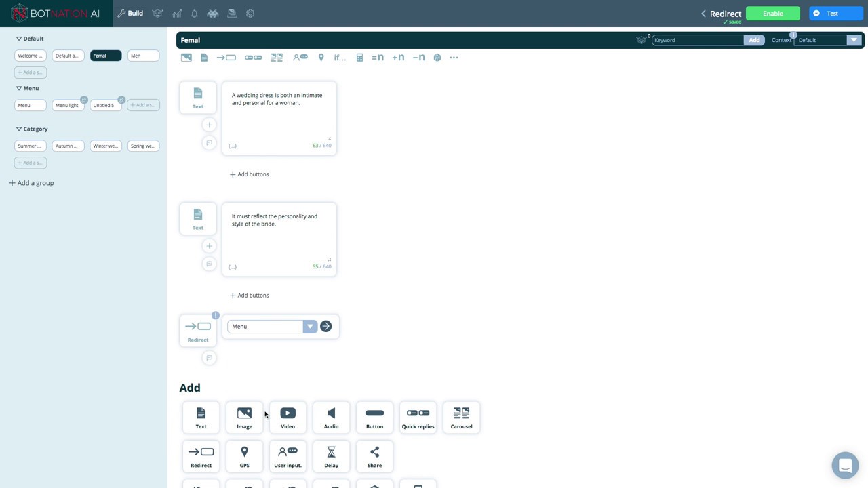Click the Keyword input field
868x488 pixels.
click(698, 40)
